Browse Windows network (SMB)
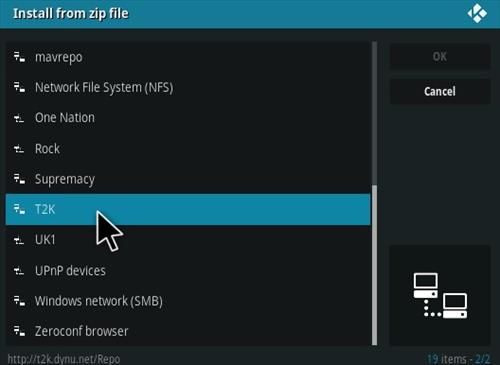500x365 pixels. pyautogui.click(x=188, y=301)
